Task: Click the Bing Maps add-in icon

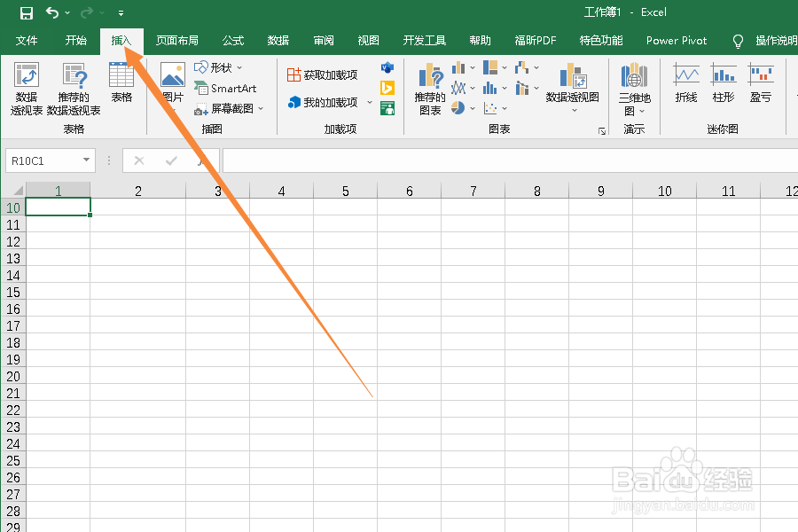Action: [x=387, y=88]
